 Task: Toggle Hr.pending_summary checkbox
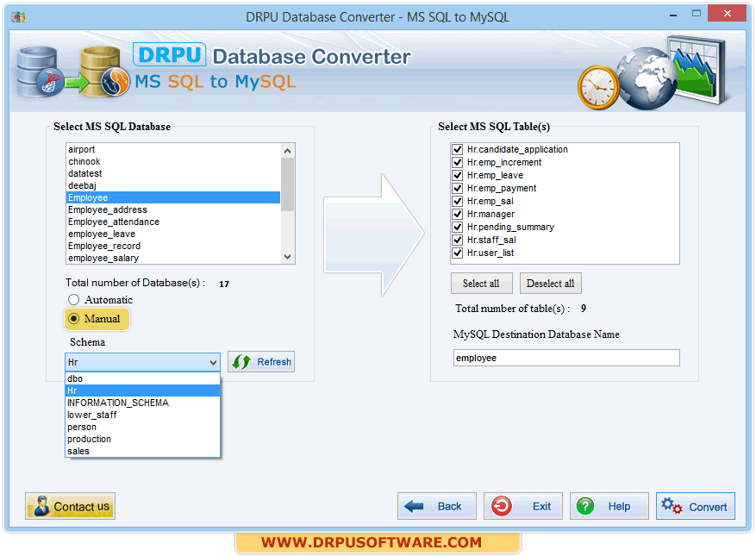click(x=458, y=227)
